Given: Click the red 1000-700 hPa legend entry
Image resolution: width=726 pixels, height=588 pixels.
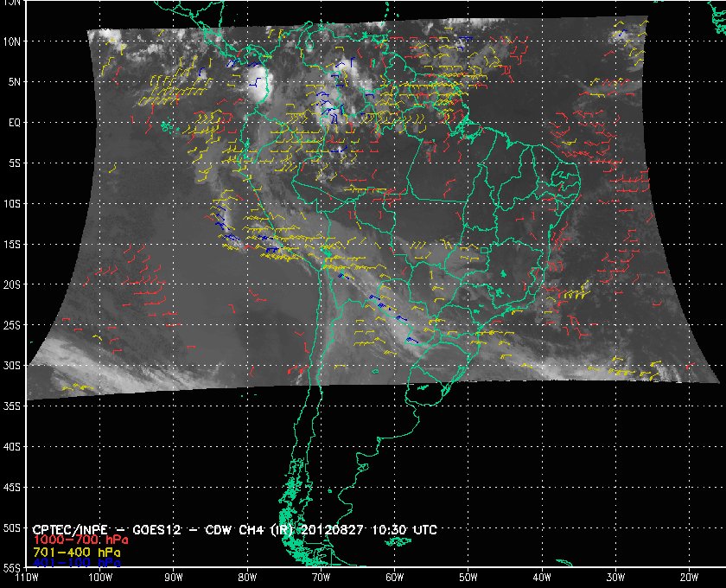Looking at the screenshot, I should pos(76,540).
